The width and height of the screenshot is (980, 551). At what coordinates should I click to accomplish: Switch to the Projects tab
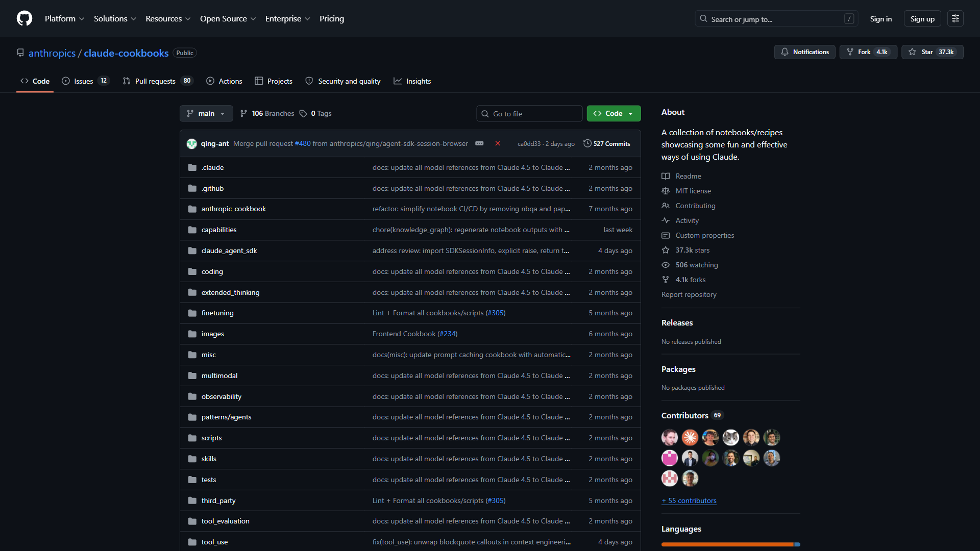274,81
